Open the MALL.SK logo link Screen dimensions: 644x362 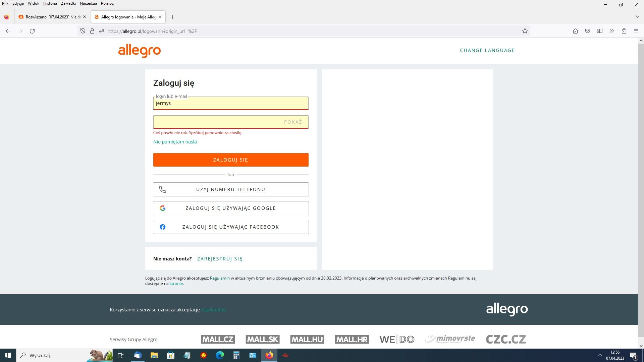263,339
